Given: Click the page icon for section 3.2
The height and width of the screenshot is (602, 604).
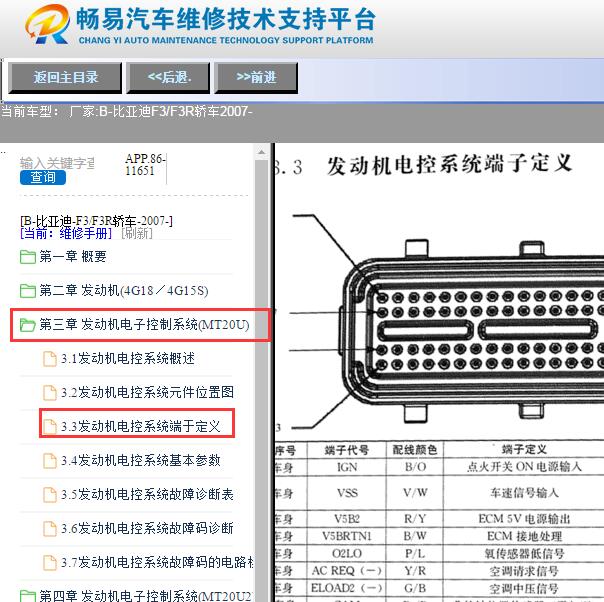Looking at the screenshot, I should (50, 393).
